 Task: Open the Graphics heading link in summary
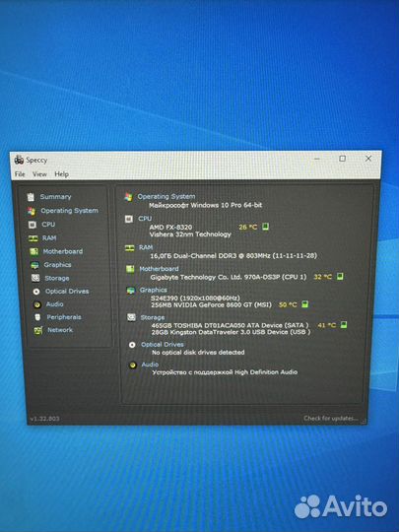pos(154,290)
